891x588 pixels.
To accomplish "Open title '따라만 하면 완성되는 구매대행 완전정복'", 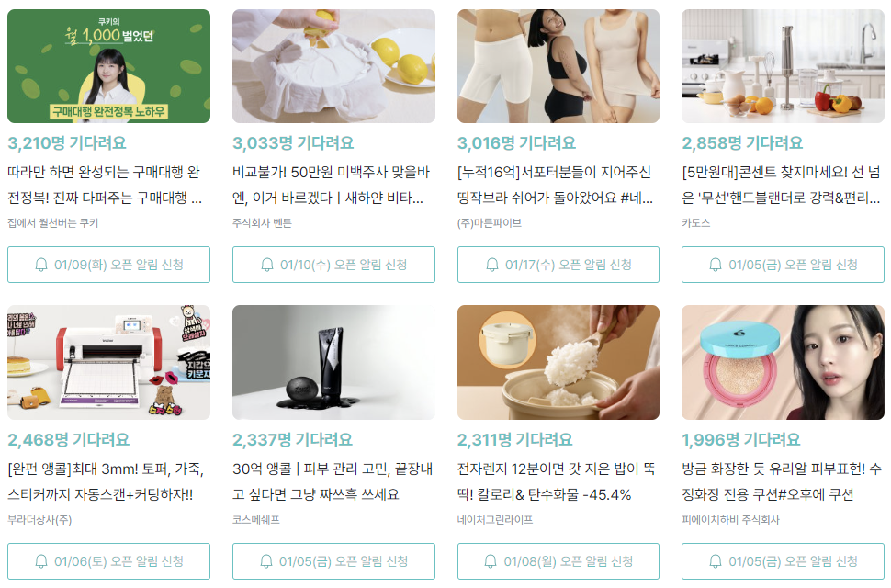I will tap(105, 186).
